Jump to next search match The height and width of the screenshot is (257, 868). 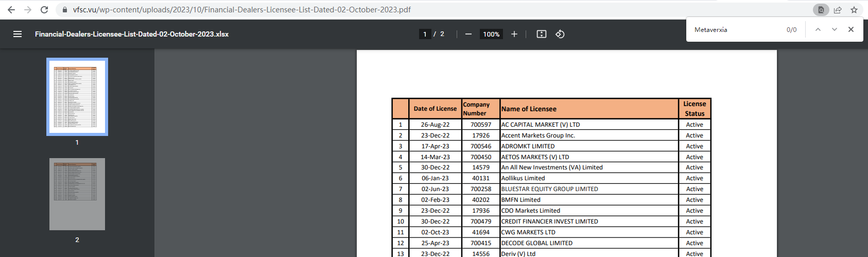(x=835, y=29)
